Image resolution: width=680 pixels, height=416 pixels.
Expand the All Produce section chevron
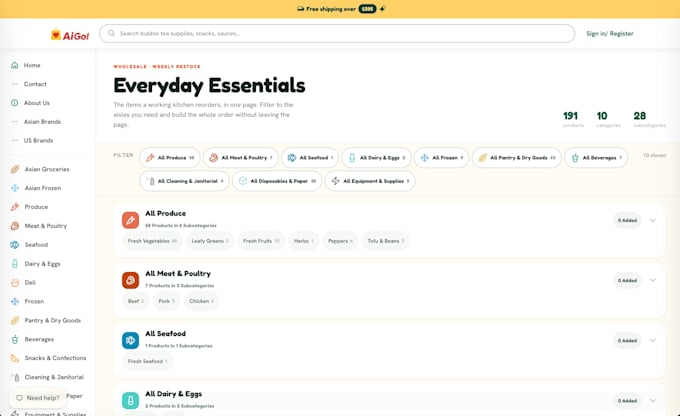click(653, 220)
